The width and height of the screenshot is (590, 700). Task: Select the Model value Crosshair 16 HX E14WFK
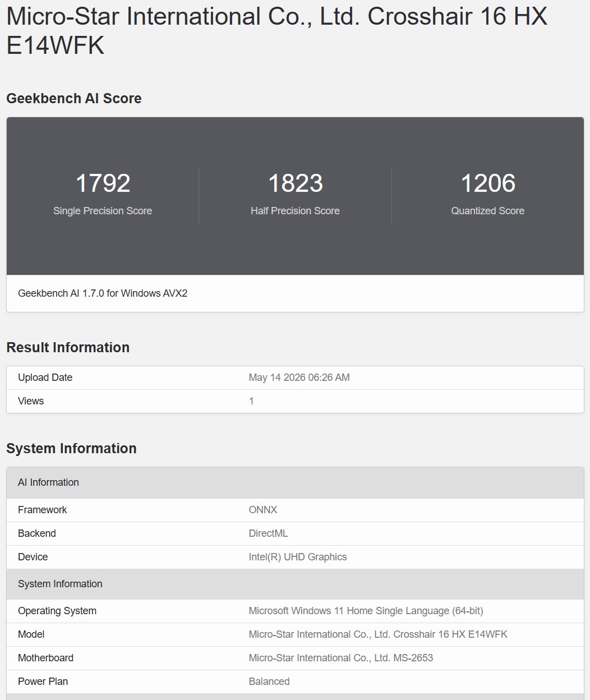click(x=378, y=634)
